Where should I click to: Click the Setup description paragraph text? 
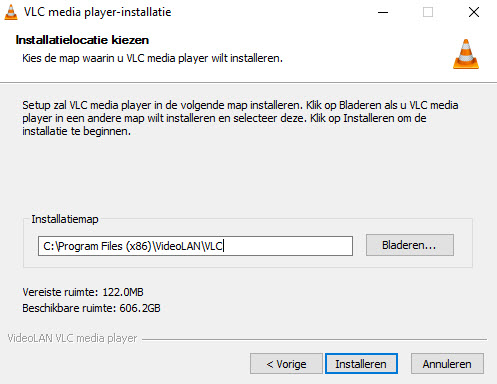coord(240,118)
